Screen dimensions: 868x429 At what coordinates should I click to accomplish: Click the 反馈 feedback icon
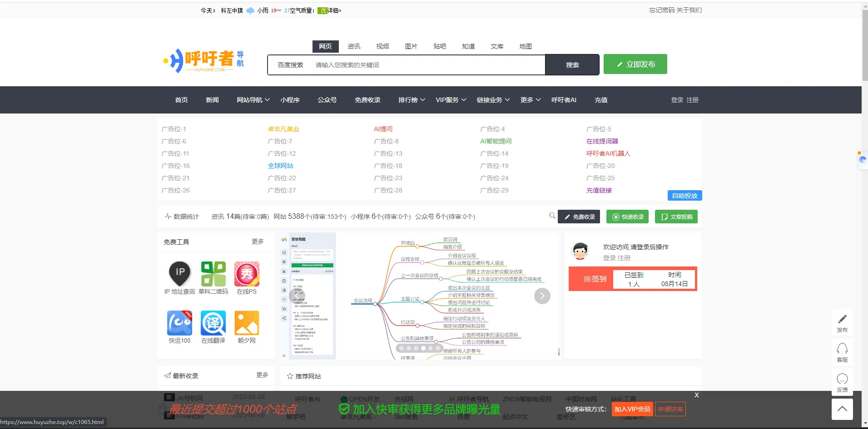[x=842, y=379]
